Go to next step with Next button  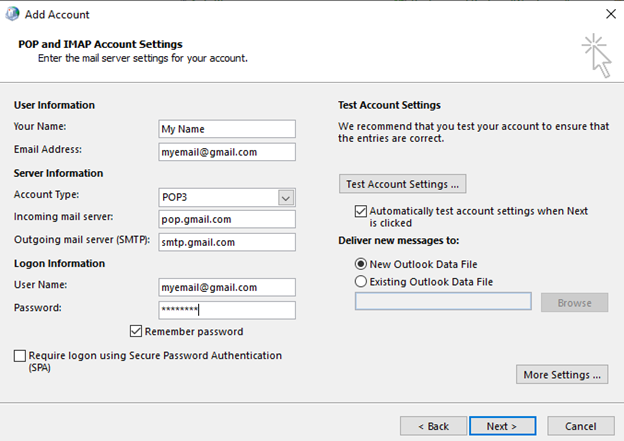coord(502,426)
